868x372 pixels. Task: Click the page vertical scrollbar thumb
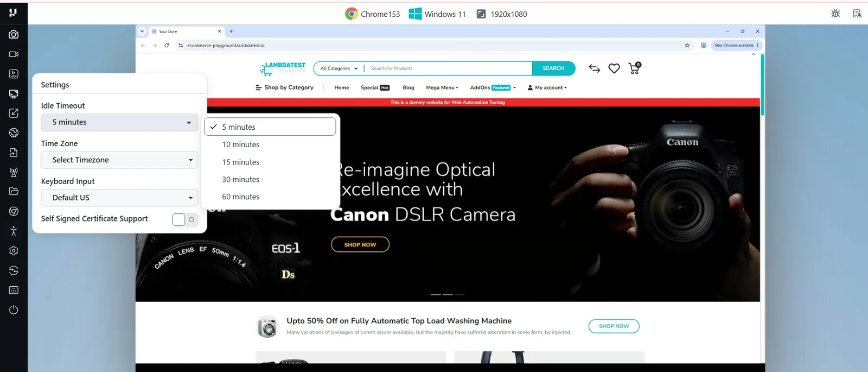(x=763, y=85)
